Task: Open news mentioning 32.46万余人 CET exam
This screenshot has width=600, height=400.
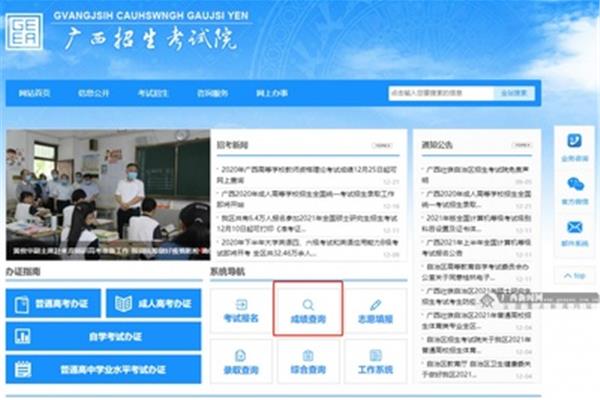Action: [308, 248]
